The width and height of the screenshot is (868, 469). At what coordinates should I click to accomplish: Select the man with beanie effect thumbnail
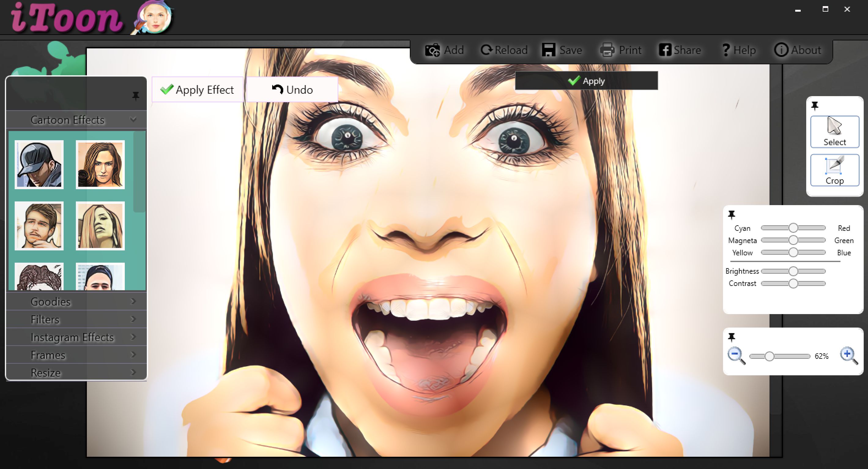(100, 276)
